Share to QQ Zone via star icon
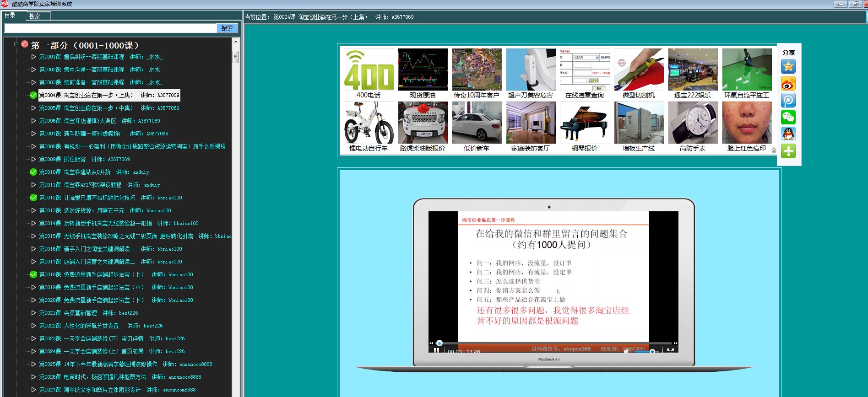The width and height of the screenshot is (868, 397). [x=788, y=67]
